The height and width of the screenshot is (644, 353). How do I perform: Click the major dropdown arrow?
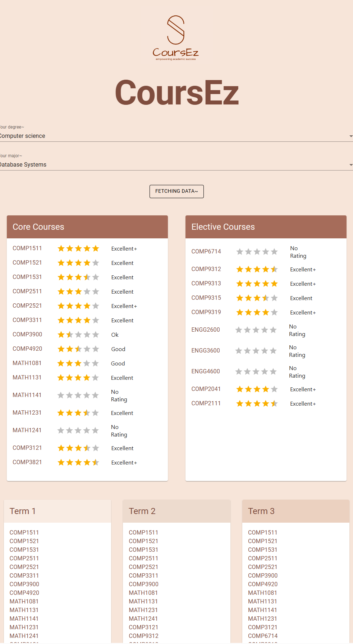tap(351, 165)
